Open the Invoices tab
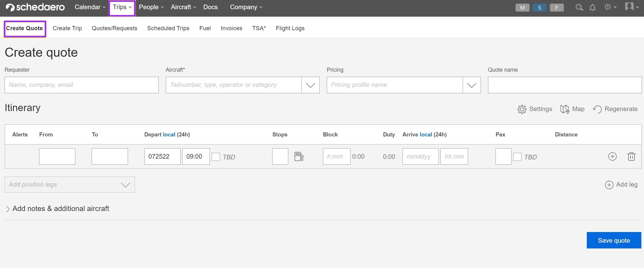The height and width of the screenshot is (268, 644). click(231, 28)
